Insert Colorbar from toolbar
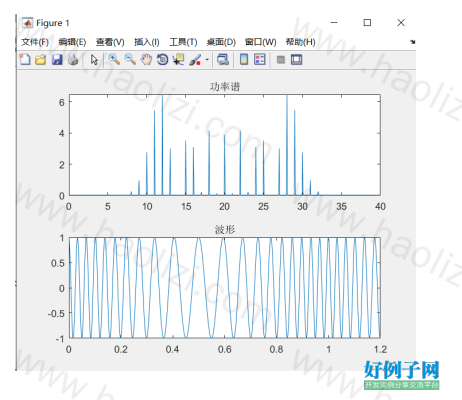This screenshot has height=400, width=462. tap(244, 60)
